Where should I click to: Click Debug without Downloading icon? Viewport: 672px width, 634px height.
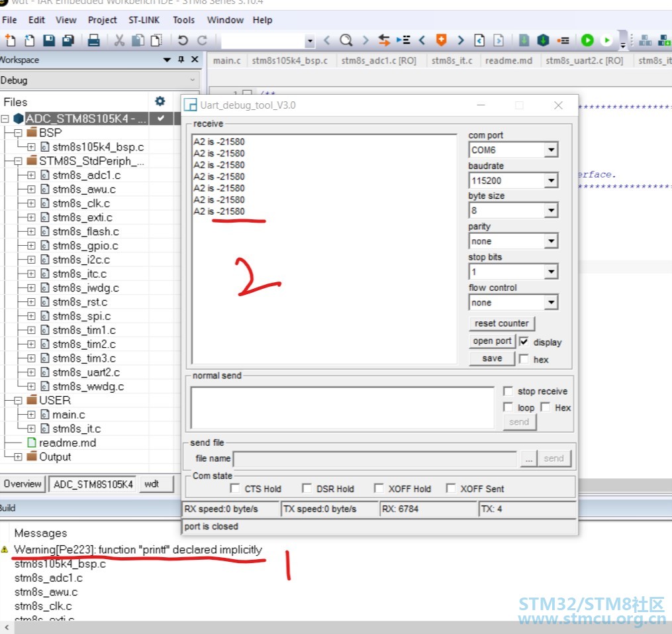click(606, 40)
